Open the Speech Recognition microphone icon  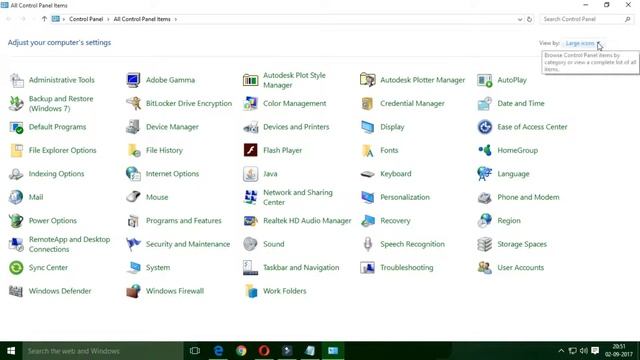click(368, 244)
